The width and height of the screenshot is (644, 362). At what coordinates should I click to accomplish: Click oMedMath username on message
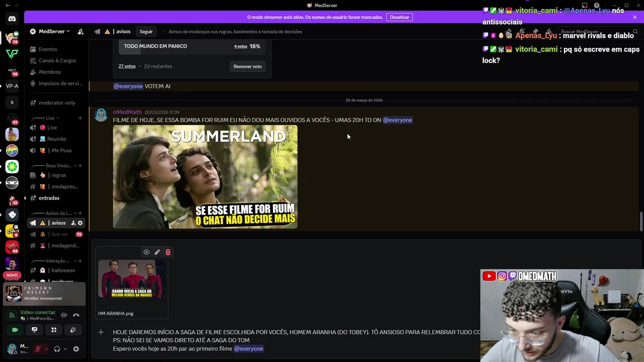127,112
